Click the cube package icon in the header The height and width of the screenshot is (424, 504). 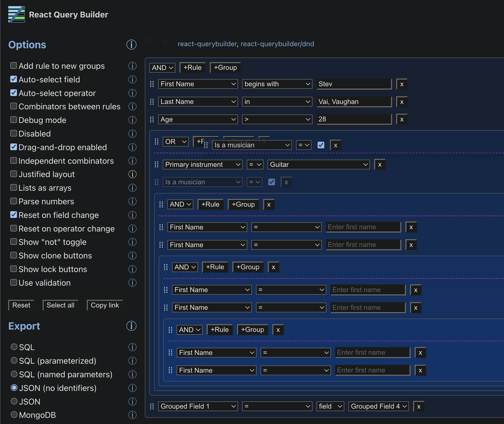click(x=149, y=43)
